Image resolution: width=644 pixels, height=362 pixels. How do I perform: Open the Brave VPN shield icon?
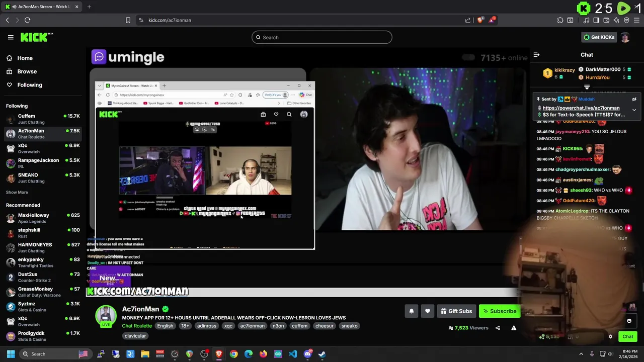tap(626, 20)
